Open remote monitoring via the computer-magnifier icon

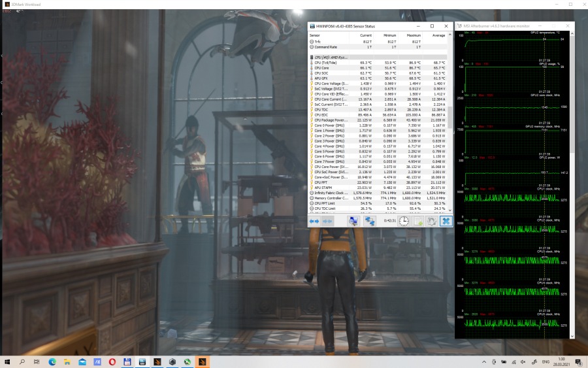click(353, 222)
